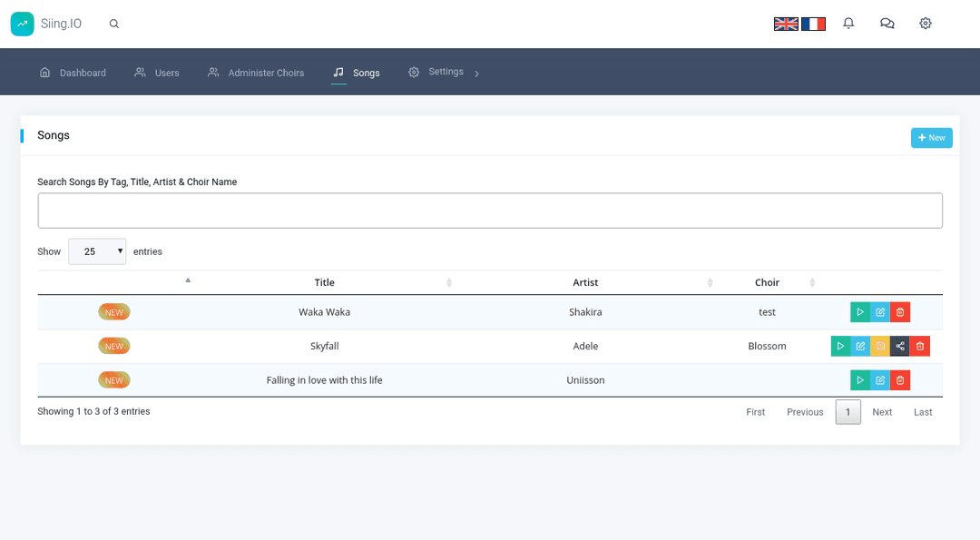Go to the Next page
The width and height of the screenshot is (980, 540).
coord(882,412)
